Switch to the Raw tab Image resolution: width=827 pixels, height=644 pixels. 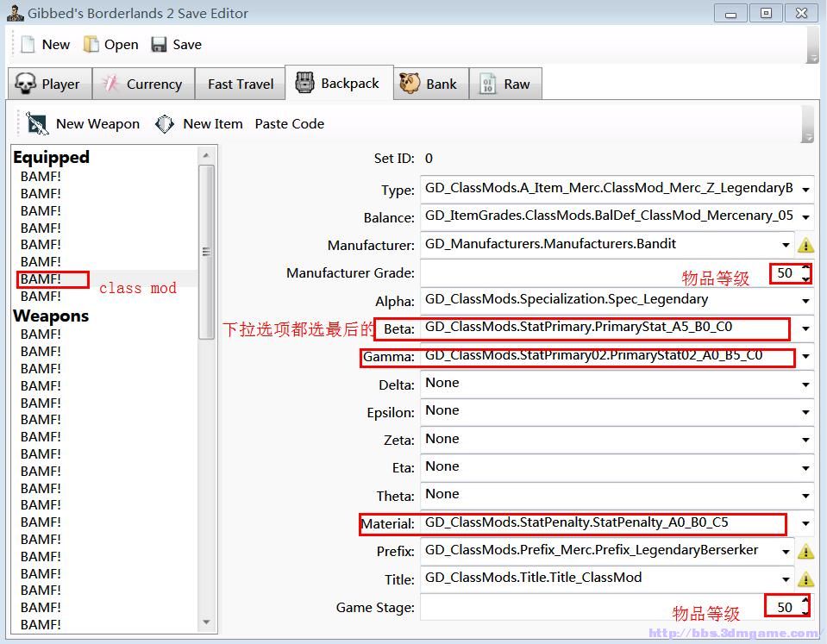505,83
